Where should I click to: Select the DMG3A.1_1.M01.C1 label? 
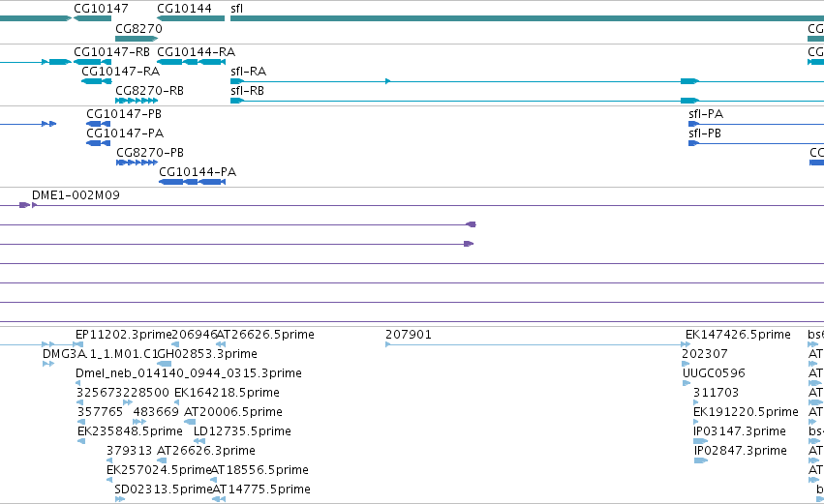click(x=100, y=354)
